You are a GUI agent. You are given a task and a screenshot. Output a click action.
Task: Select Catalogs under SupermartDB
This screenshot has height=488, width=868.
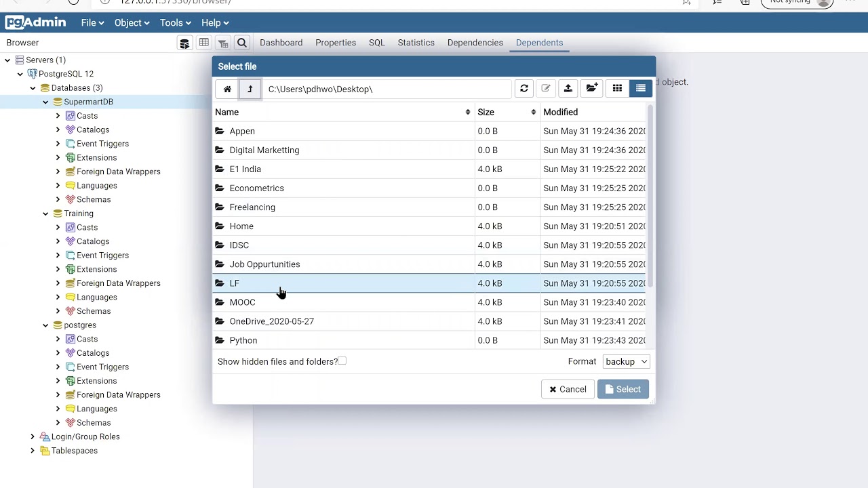click(x=93, y=129)
